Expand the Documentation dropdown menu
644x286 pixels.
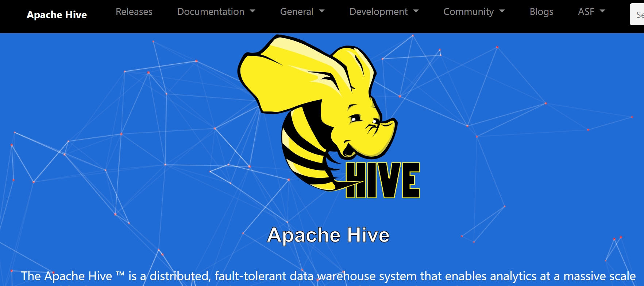coord(216,12)
